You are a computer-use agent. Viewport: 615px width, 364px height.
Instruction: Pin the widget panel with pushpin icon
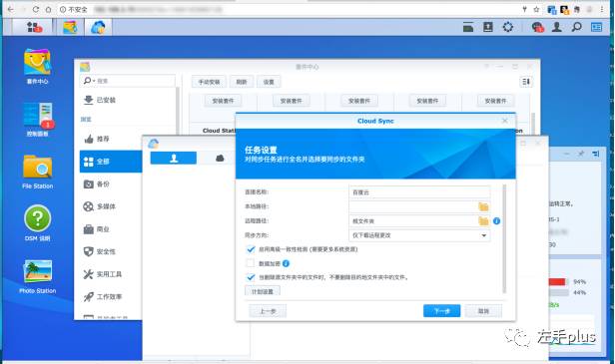click(581, 154)
